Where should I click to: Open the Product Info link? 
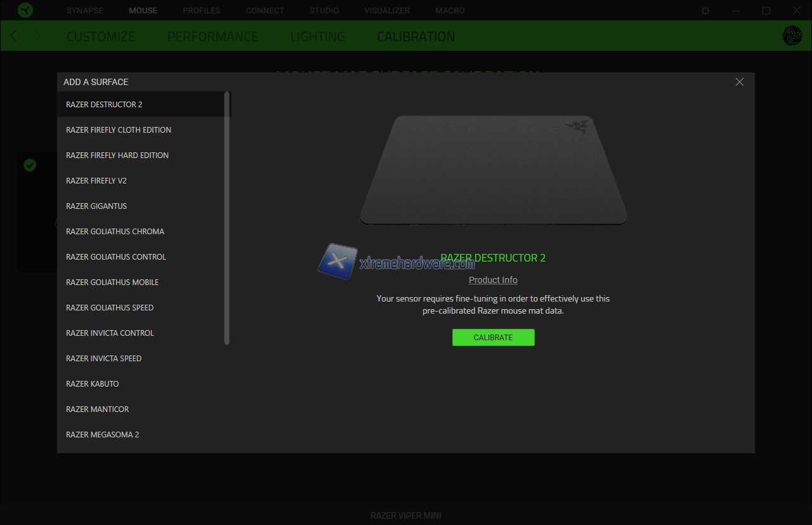493,280
